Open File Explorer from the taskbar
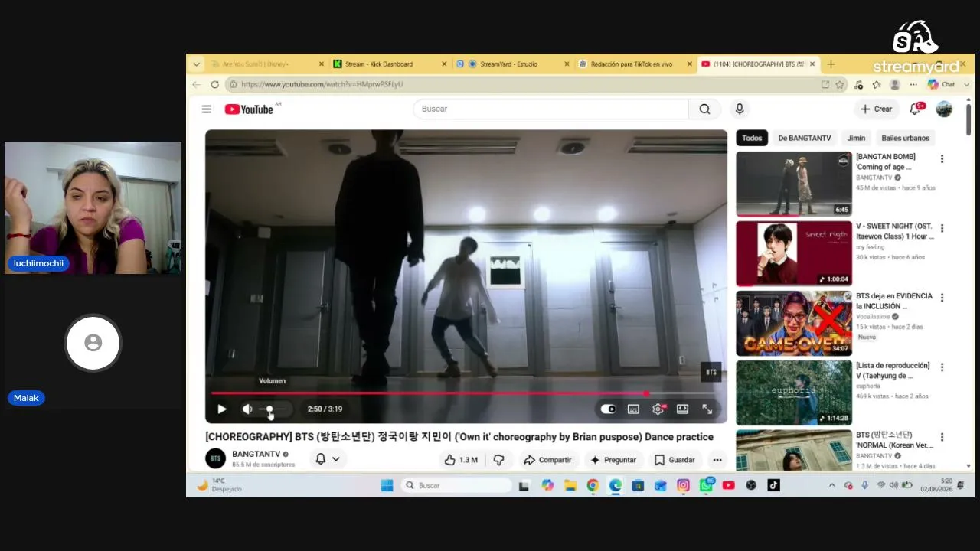Viewport: 980px width, 551px height. [570, 485]
